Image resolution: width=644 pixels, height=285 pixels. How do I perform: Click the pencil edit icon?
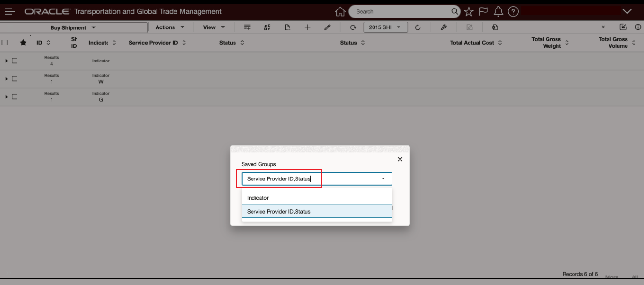327,27
